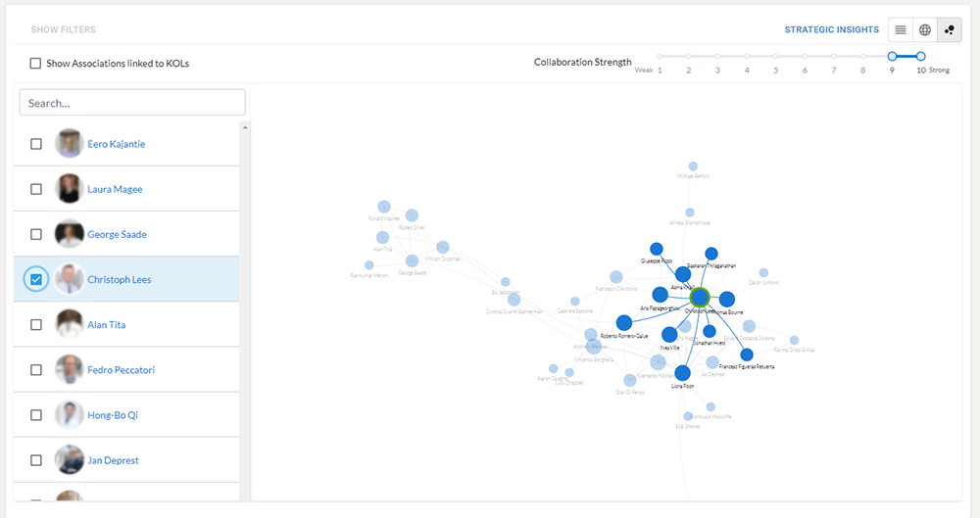980x518 pixels.
Task: Uncheck the Christoph Lees checkbox
Action: (36, 280)
